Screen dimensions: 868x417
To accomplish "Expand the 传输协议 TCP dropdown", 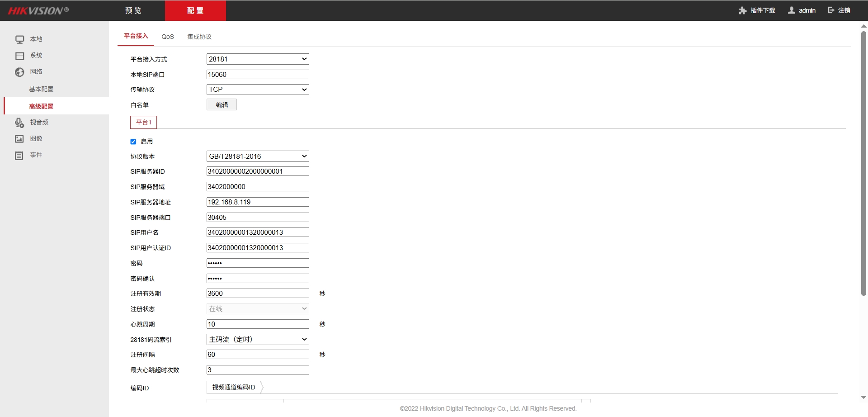I will (x=258, y=90).
